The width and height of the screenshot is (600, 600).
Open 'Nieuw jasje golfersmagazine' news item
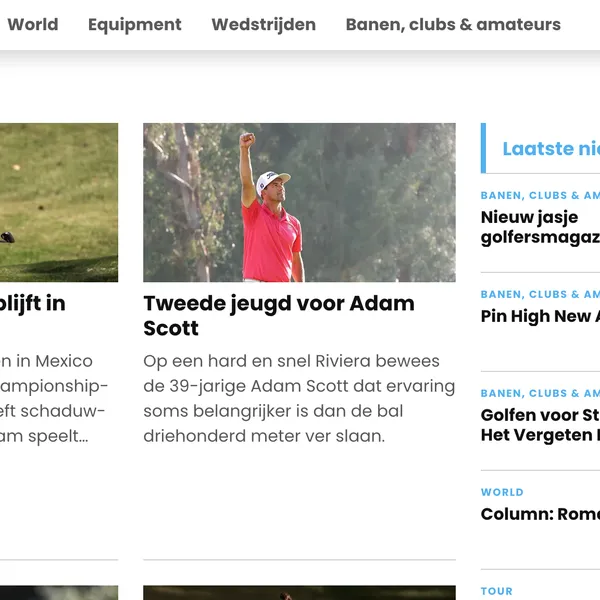pos(540,227)
